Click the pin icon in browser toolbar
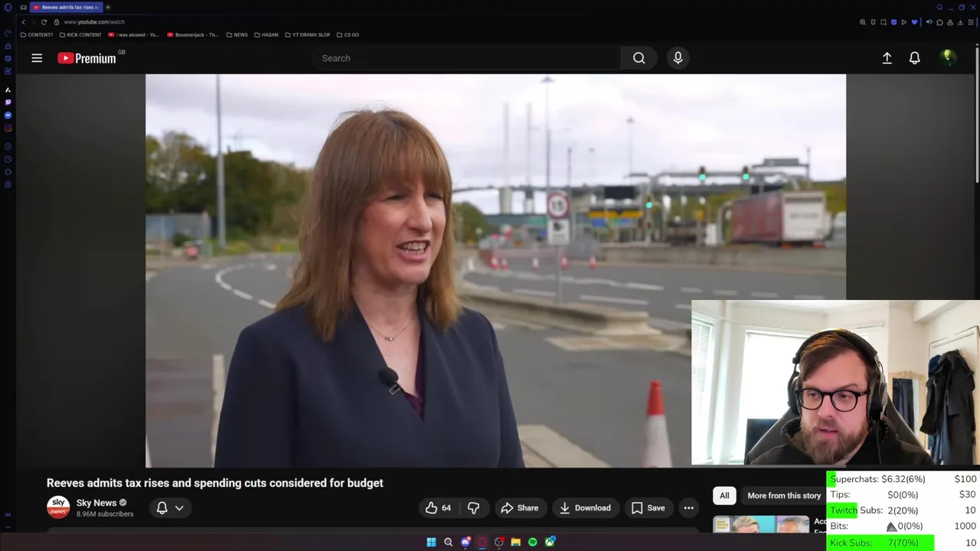 pos(873,22)
